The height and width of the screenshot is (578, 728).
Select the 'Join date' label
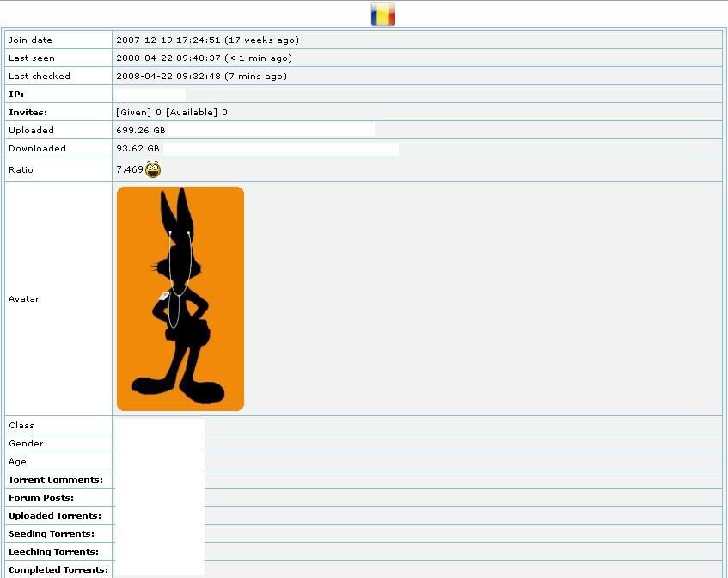tap(30, 40)
